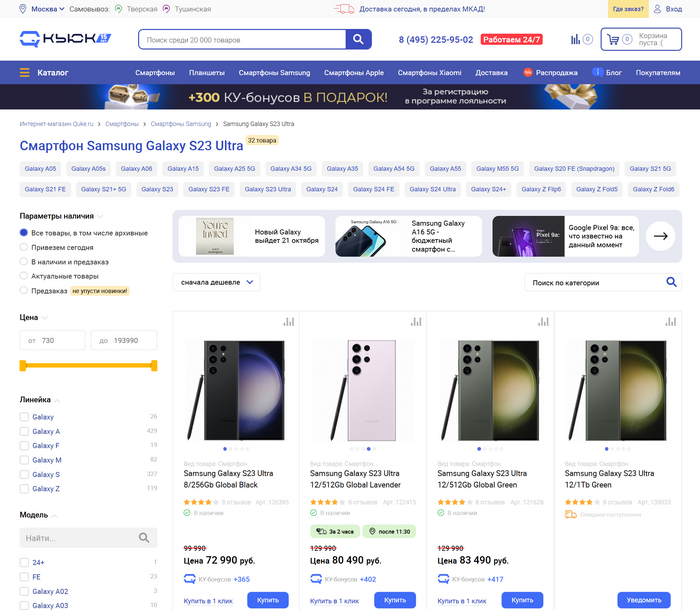Check the Galaxy A lineup checkbox

[x=24, y=431]
